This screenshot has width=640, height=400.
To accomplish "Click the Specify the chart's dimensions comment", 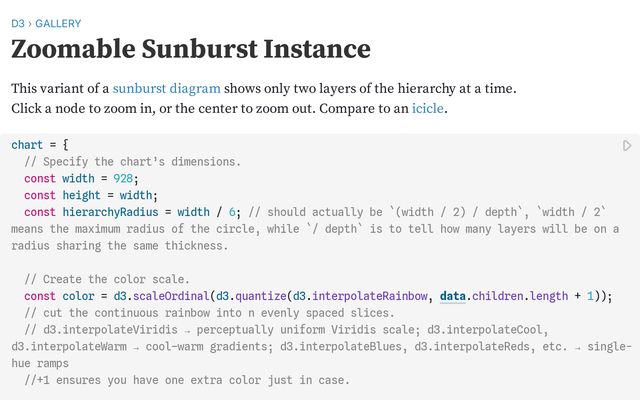I will pos(133,162).
